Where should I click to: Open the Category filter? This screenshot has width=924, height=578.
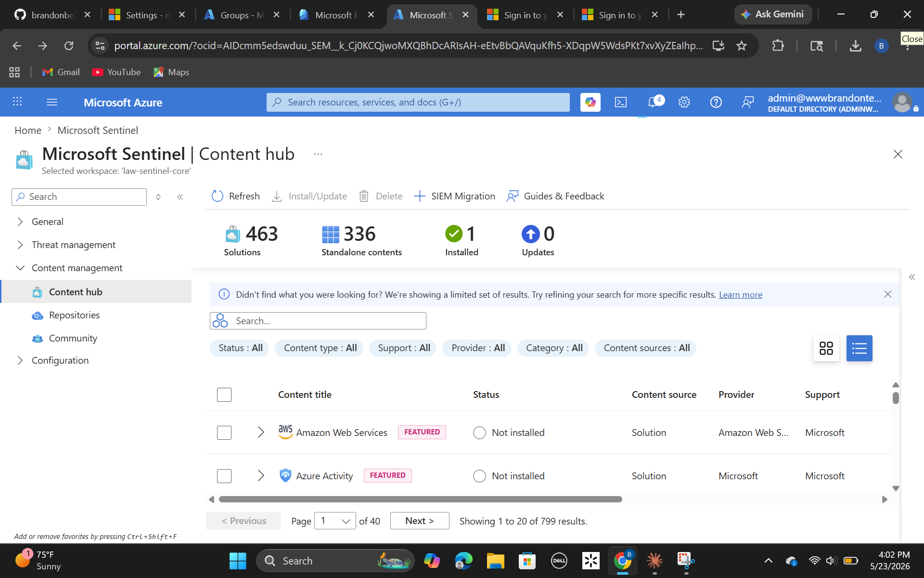tap(554, 348)
